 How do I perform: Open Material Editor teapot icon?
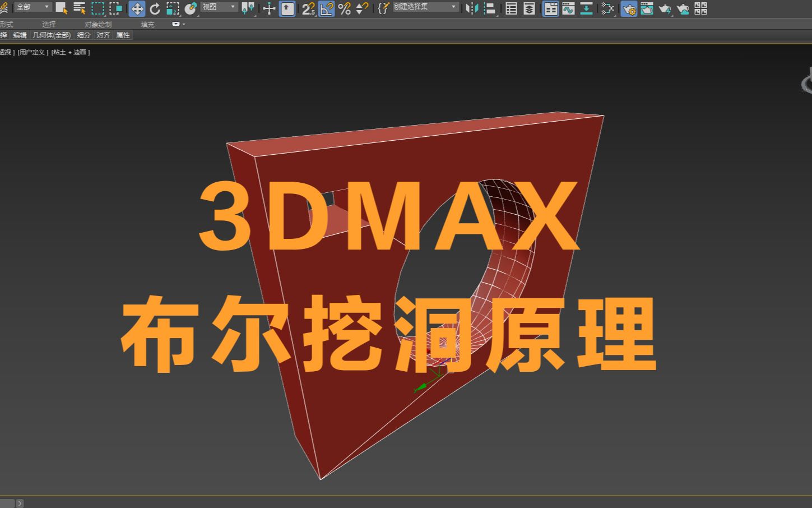coord(629,8)
